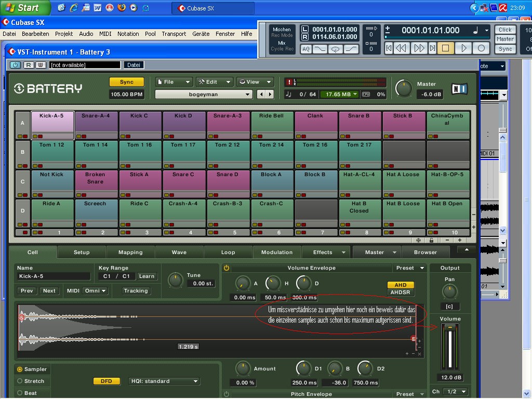The width and height of the screenshot is (532, 399).
Task: Click the transport Record button
Action: 481,48
